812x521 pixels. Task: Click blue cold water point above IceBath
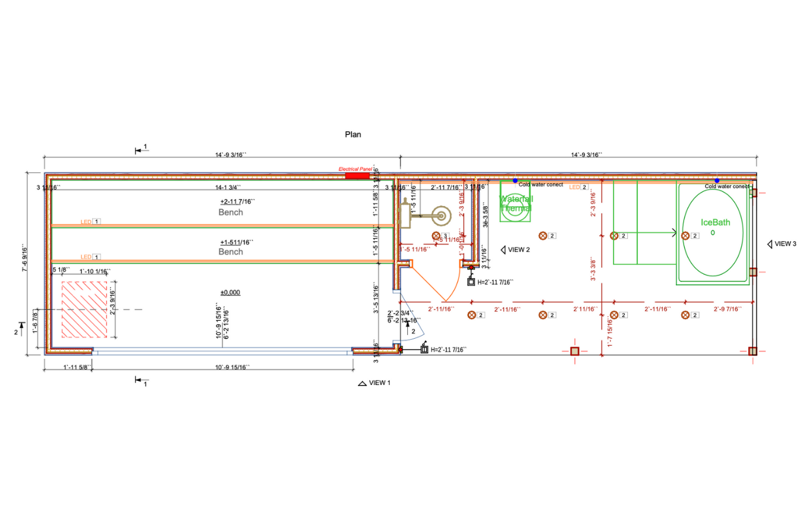pos(717,181)
